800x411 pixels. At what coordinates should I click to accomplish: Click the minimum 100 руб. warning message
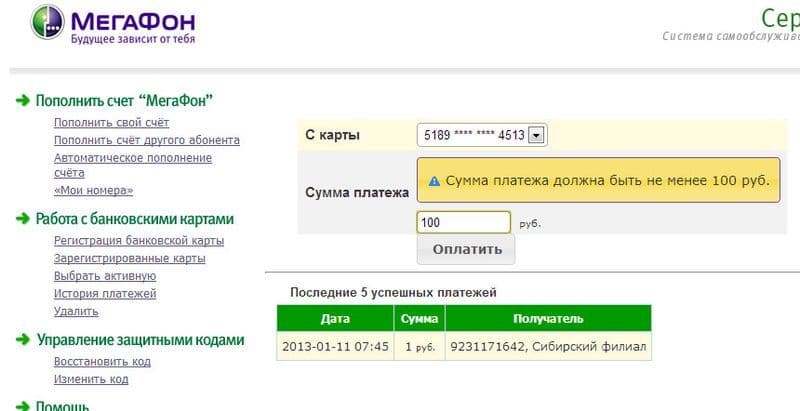coord(598,181)
